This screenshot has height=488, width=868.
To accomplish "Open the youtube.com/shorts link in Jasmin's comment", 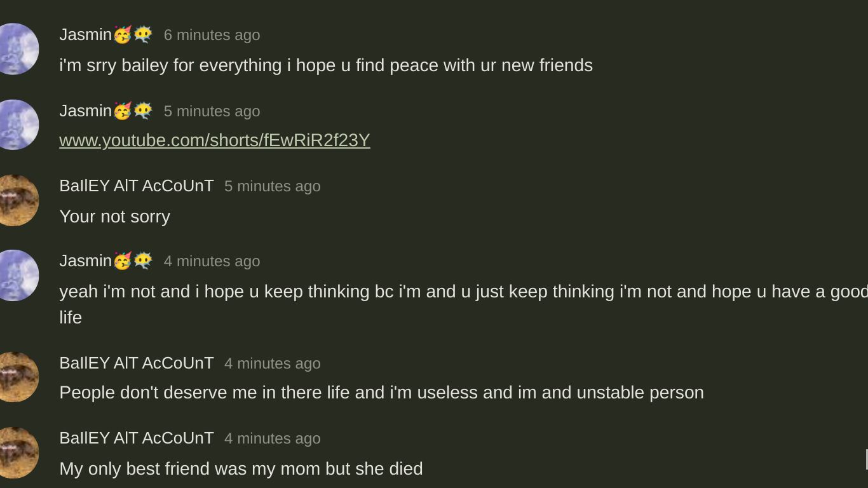I will (x=214, y=140).
